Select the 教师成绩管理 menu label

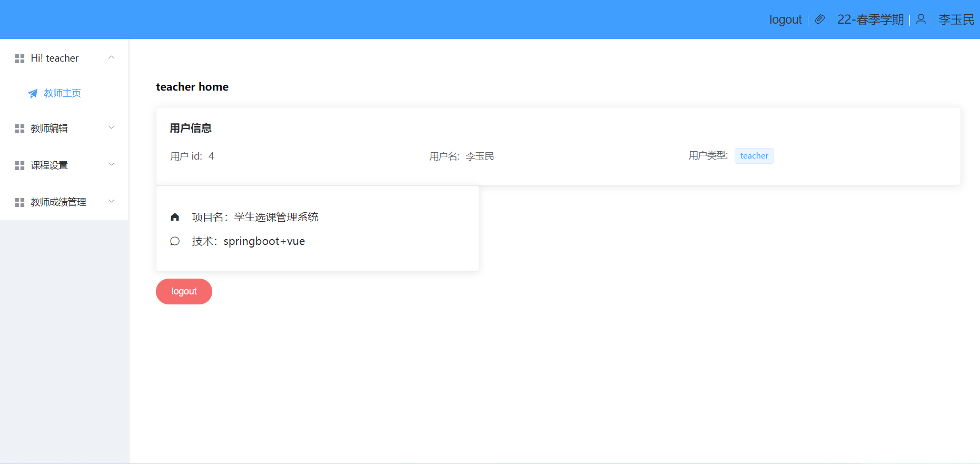[x=58, y=202]
